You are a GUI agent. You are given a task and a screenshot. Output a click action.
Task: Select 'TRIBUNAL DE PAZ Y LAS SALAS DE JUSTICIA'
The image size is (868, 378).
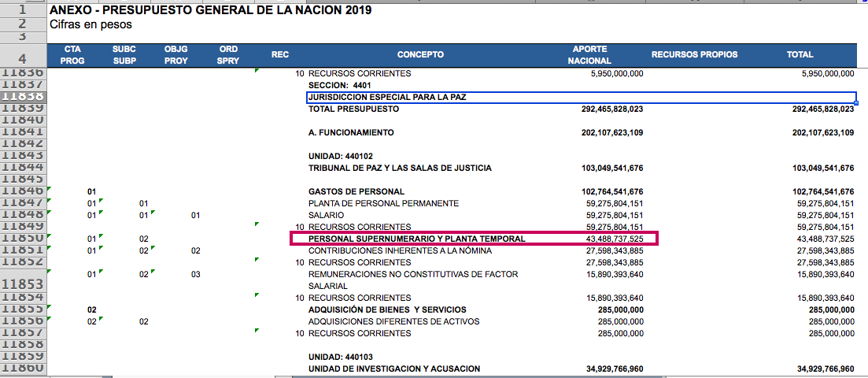[400, 168]
